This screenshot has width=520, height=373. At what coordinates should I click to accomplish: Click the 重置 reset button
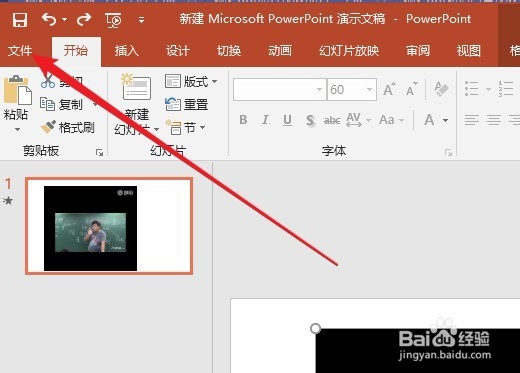coord(187,104)
